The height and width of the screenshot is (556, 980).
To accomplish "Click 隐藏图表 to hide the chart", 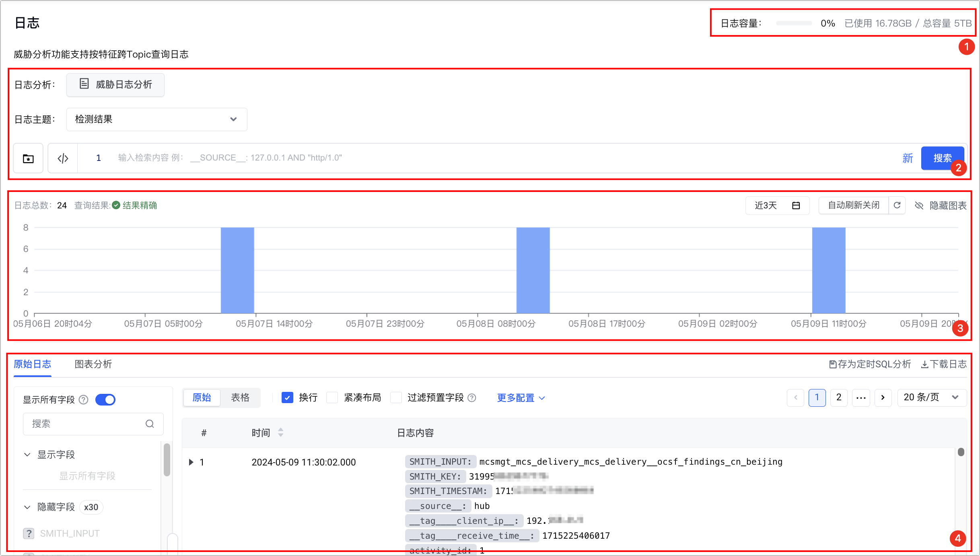I will [941, 206].
